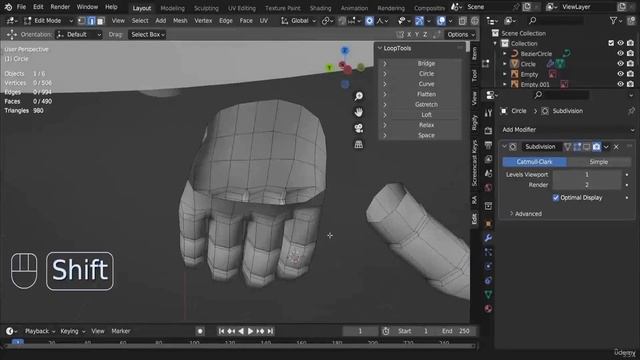Hide Circle object with its eye icon
640x360 pixels.
(x=620, y=64)
